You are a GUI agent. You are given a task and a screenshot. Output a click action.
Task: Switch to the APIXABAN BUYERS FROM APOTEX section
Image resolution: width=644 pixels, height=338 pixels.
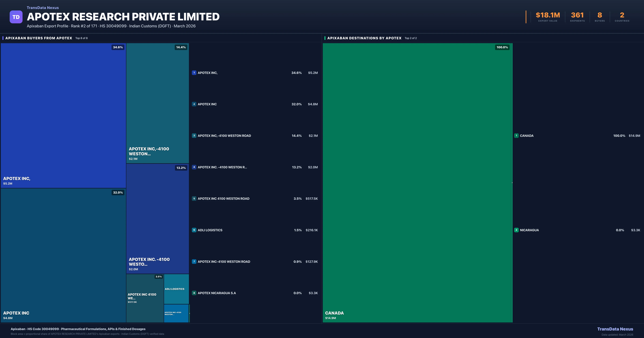click(x=39, y=38)
